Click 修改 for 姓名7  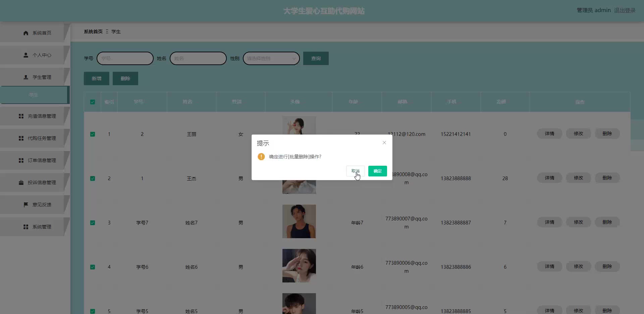coord(578,222)
